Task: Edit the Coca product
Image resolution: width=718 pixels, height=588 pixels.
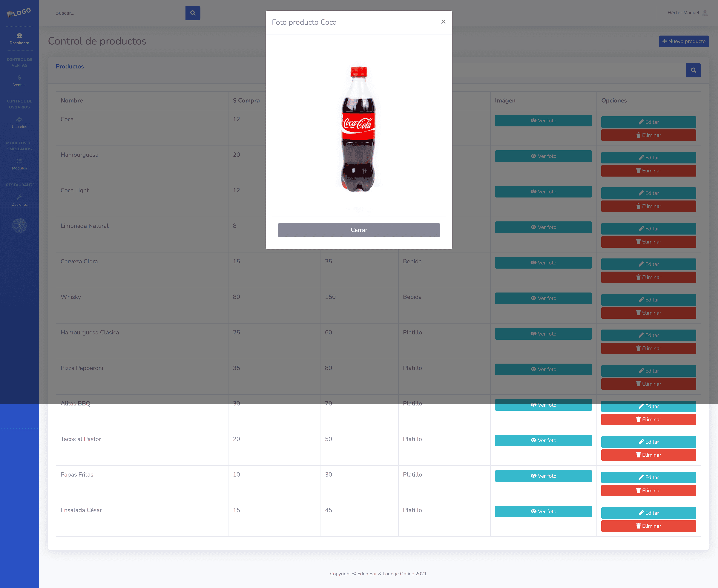Action: tap(649, 122)
